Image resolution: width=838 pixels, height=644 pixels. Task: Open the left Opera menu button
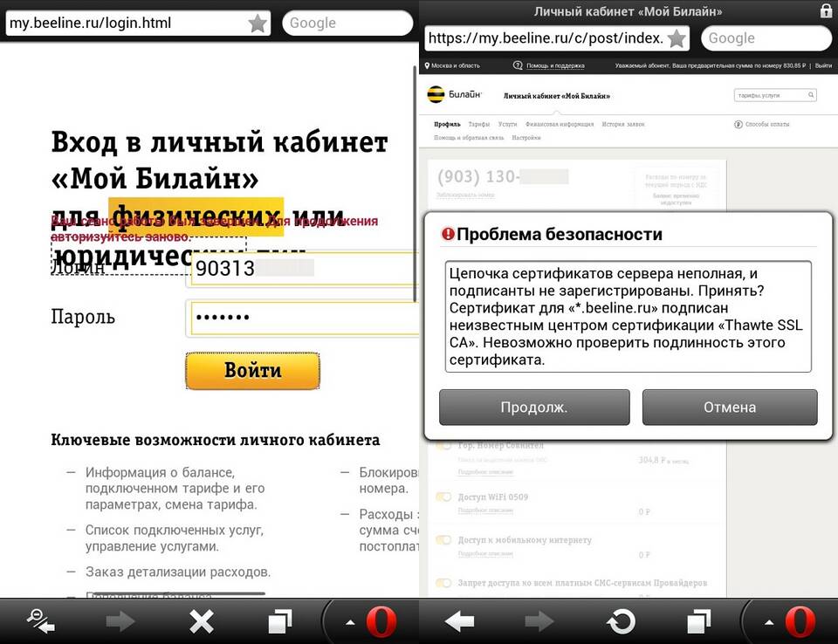click(x=381, y=621)
